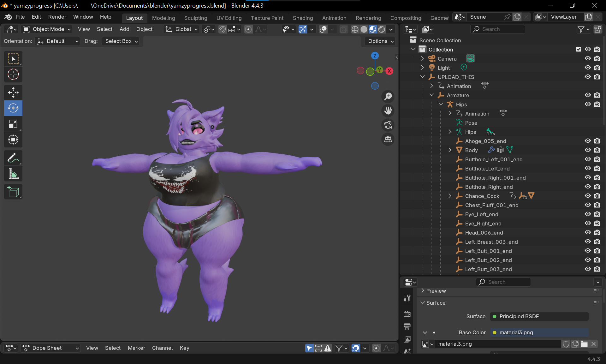The width and height of the screenshot is (606, 364).
Task: Activate the Measure tool
Action: tap(13, 174)
